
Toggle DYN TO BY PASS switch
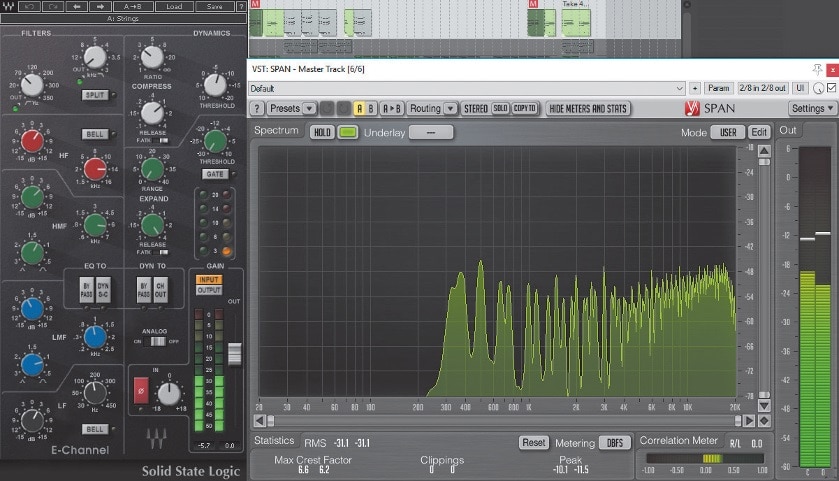click(x=144, y=291)
